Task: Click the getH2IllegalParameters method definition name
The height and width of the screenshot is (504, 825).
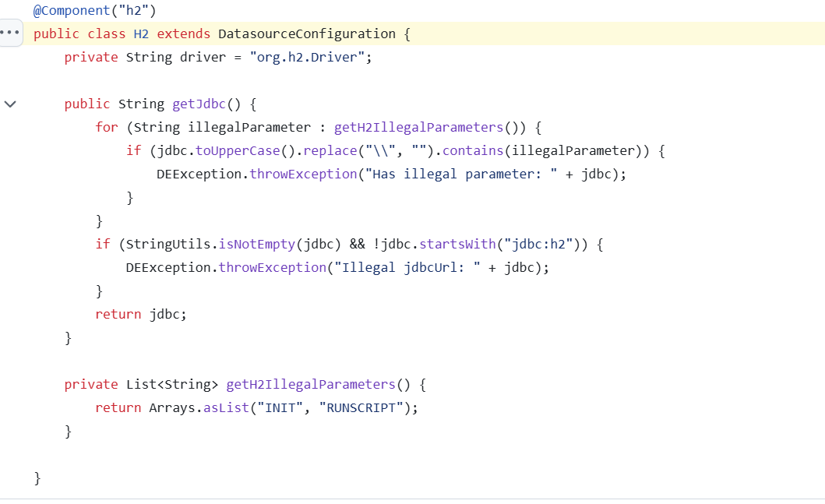Action: pos(311,385)
